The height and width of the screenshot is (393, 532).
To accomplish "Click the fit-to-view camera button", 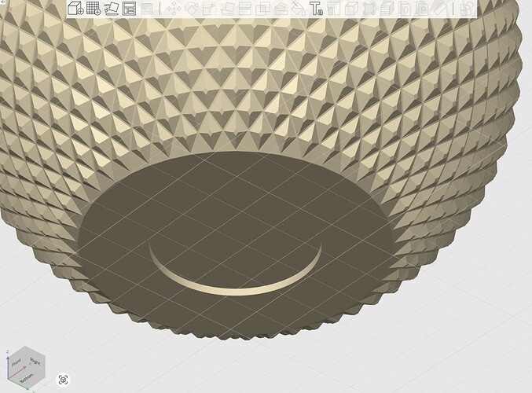I will 63,380.
